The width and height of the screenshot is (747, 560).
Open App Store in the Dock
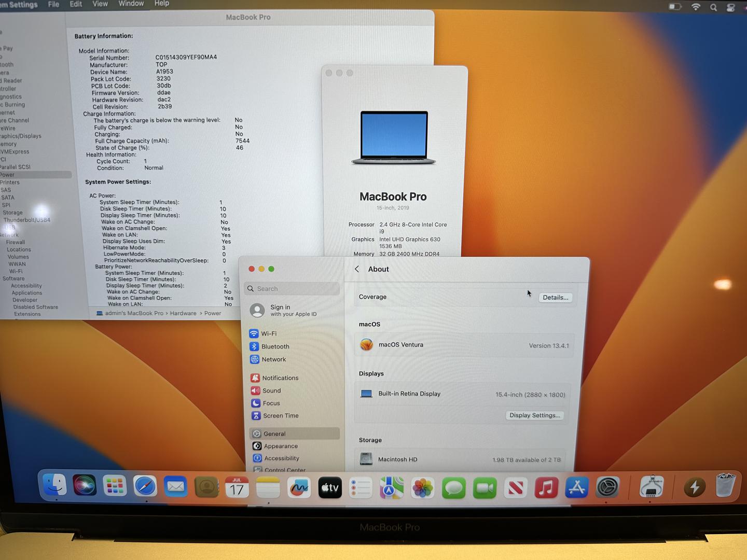pos(577,487)
